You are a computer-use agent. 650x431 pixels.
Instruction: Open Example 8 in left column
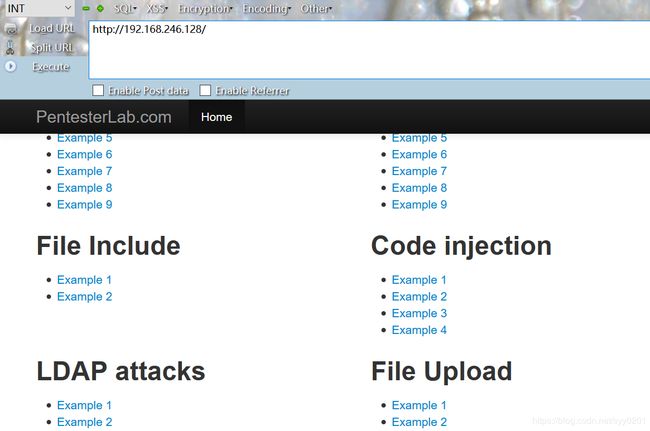[85, 188]
